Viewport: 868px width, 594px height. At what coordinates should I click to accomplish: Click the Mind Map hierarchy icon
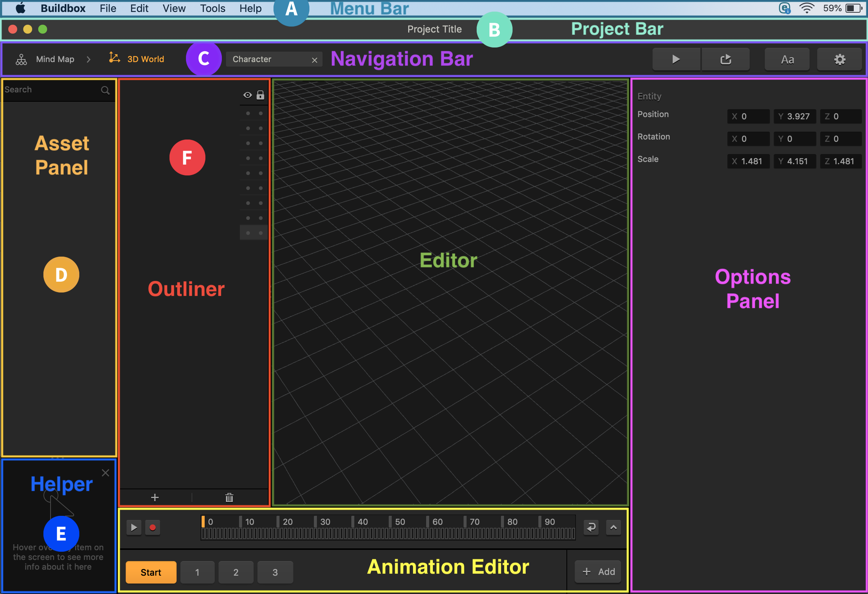pos(21,59)
